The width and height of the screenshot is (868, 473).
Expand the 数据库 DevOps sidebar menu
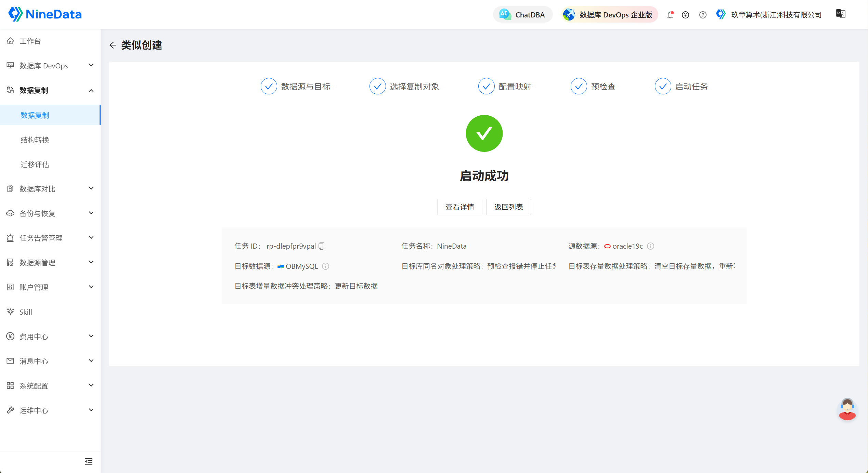(50, 66)
